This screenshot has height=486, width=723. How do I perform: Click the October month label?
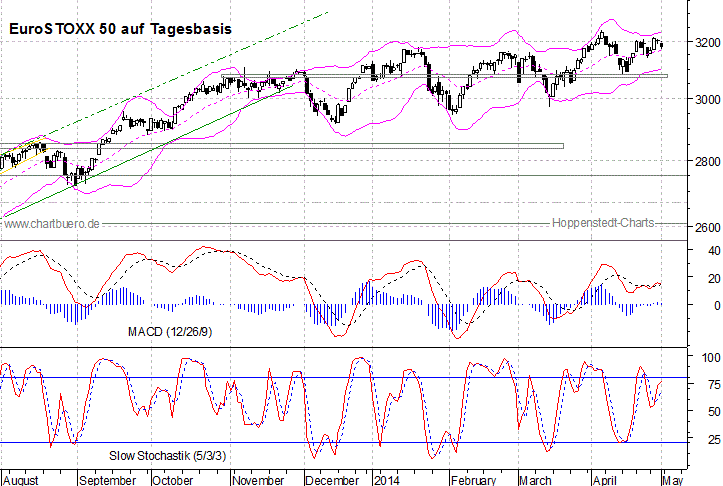click(x=172, y=480)
